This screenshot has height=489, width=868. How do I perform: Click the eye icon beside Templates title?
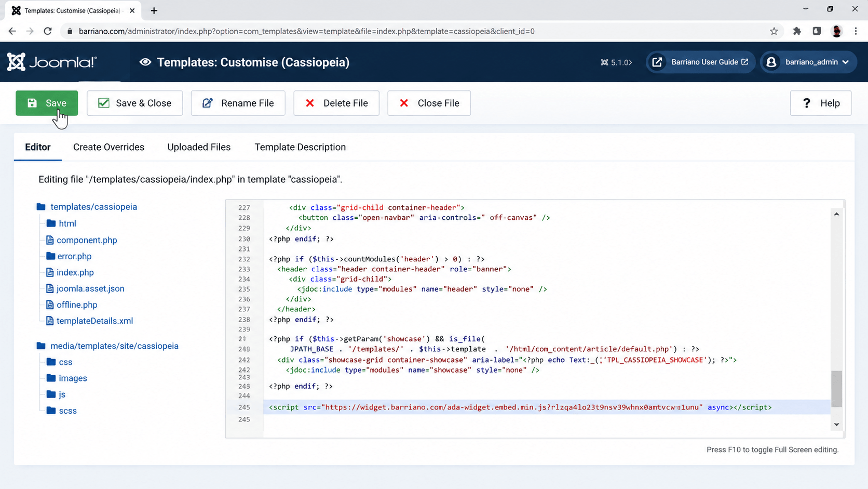pos(145,62)
